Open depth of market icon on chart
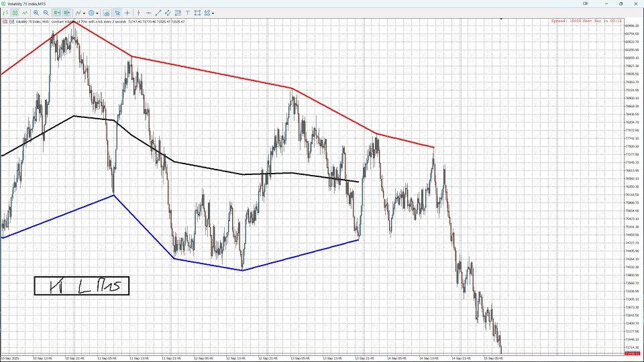Screen dimensions: 644x362 11,21
